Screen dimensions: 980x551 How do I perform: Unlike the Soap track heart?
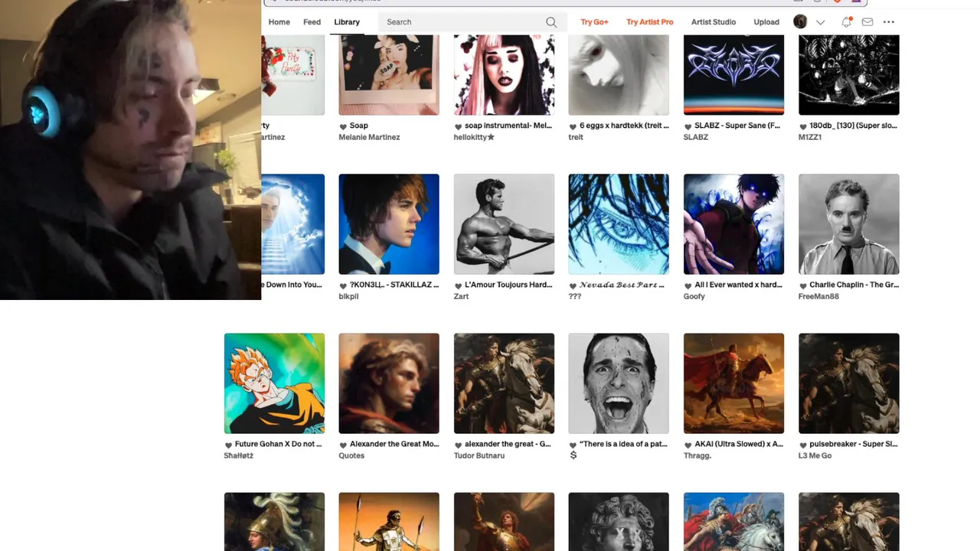[343, 126]
